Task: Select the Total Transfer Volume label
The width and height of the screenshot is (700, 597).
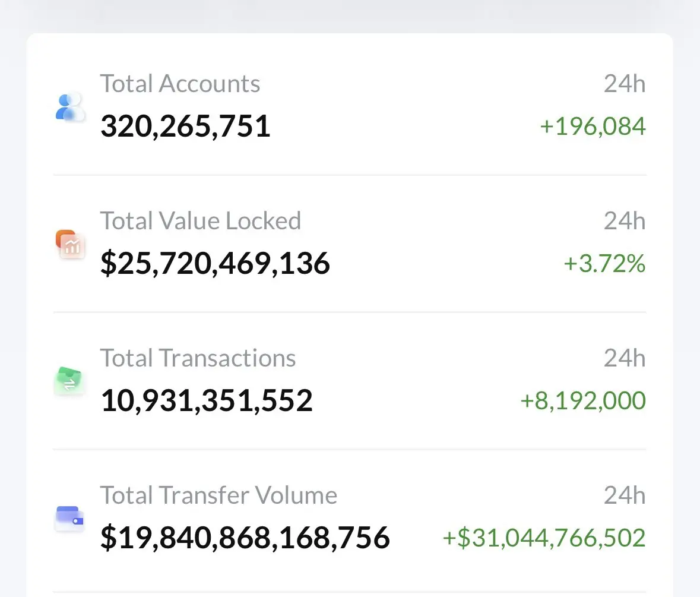Action: [218, 495]
